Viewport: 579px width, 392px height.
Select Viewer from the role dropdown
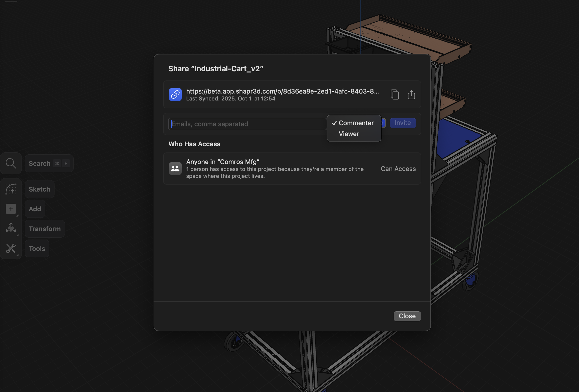click(348, 134)
